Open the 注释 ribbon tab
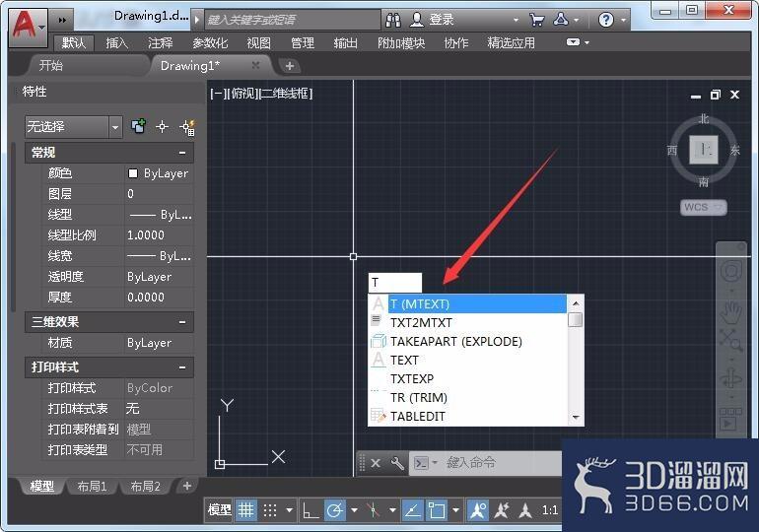This screenshot has width=759, height=532. pos(161,43)
